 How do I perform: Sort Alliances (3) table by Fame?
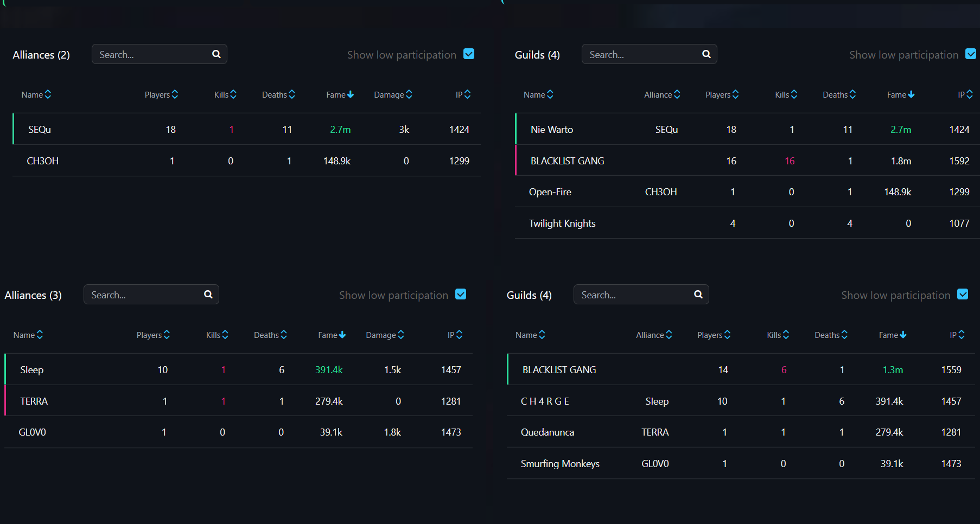tap(332, 335)
